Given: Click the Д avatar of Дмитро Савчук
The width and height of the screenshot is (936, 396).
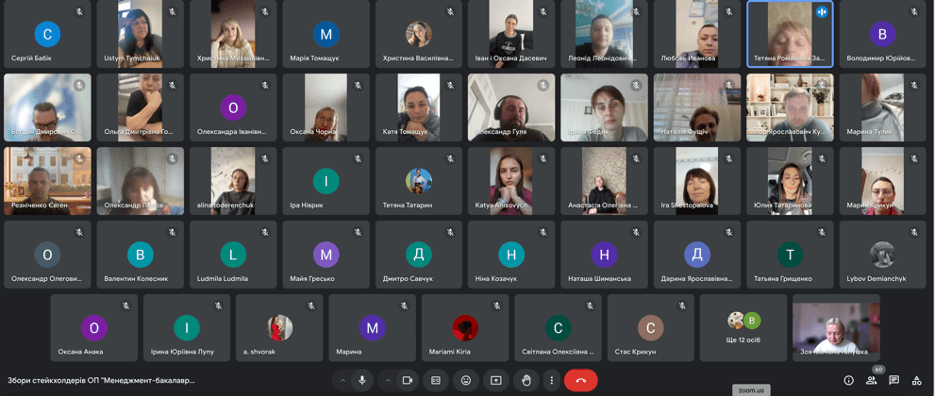Looking at the screenshot, I should pyautogui.click(x=418, y=255).
